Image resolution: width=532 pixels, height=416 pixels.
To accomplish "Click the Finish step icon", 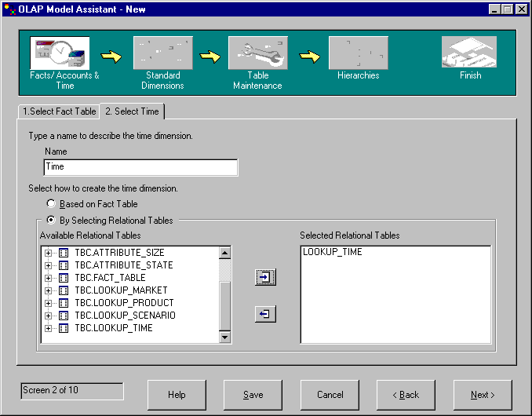I will pyautogui.click(x=469, y=53).
